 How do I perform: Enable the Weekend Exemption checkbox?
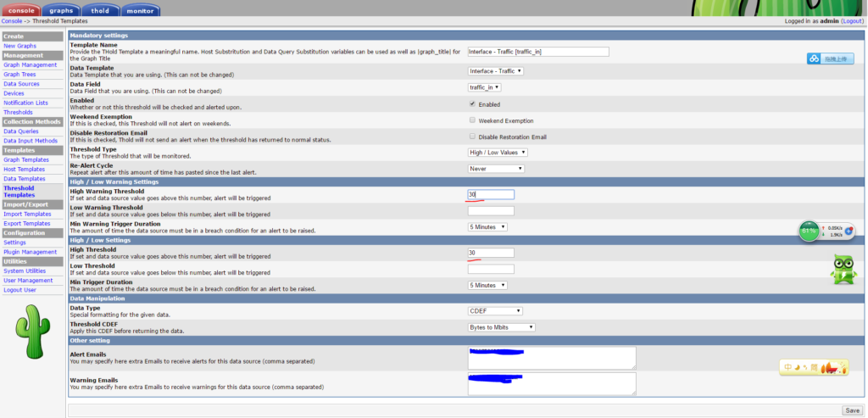472,120
